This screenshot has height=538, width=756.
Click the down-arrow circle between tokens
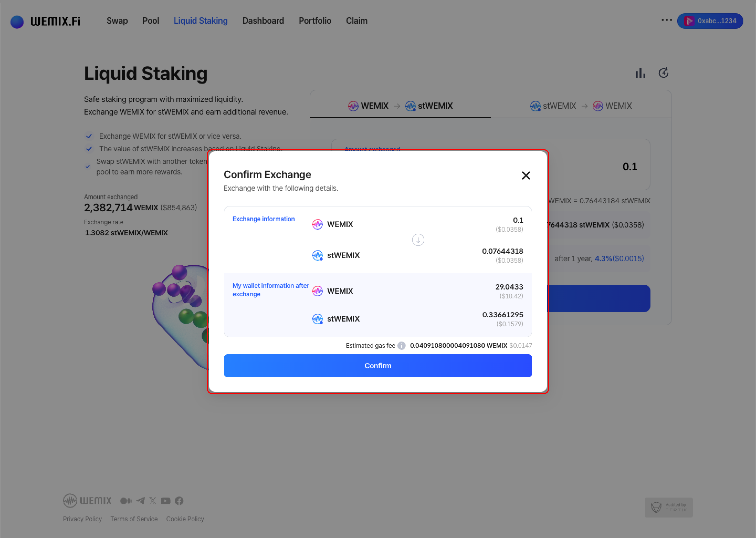418,240
